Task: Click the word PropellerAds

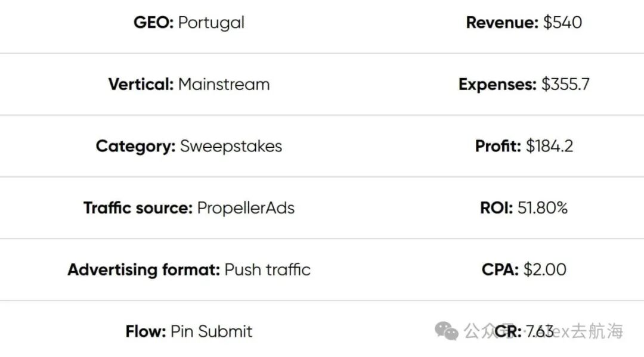Action: pyautogui.click(x=246, y=208)
